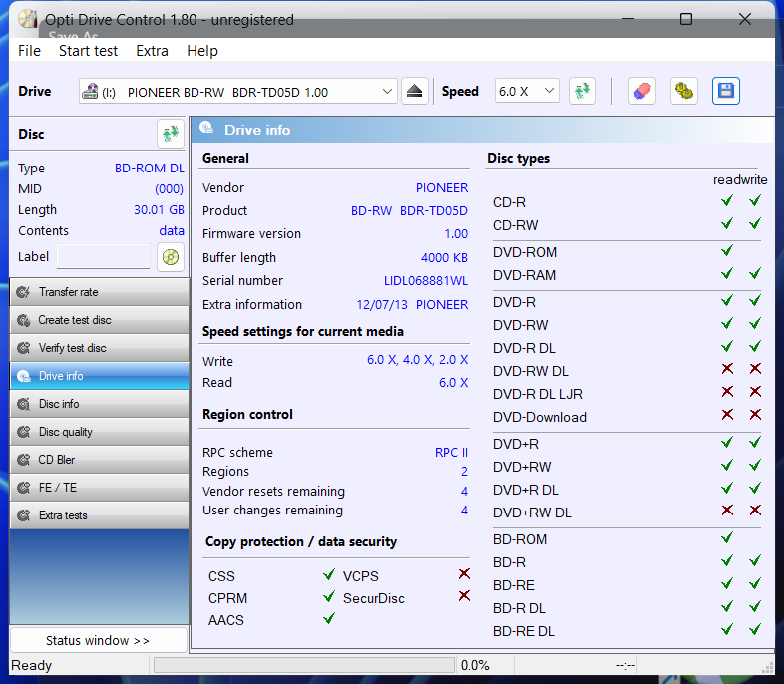Click the Label input field
The image size is (784, 684).
pyautogui.click(x=104, y=256)
